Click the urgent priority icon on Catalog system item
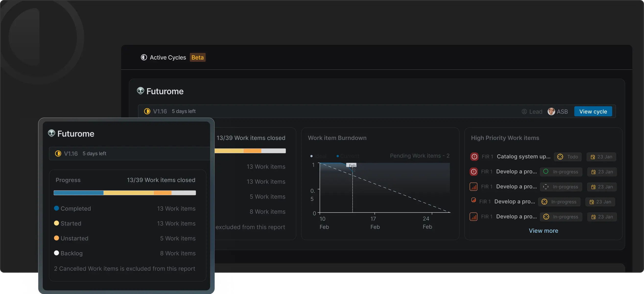This screenshot has width=644, height=294. (474, 157)
